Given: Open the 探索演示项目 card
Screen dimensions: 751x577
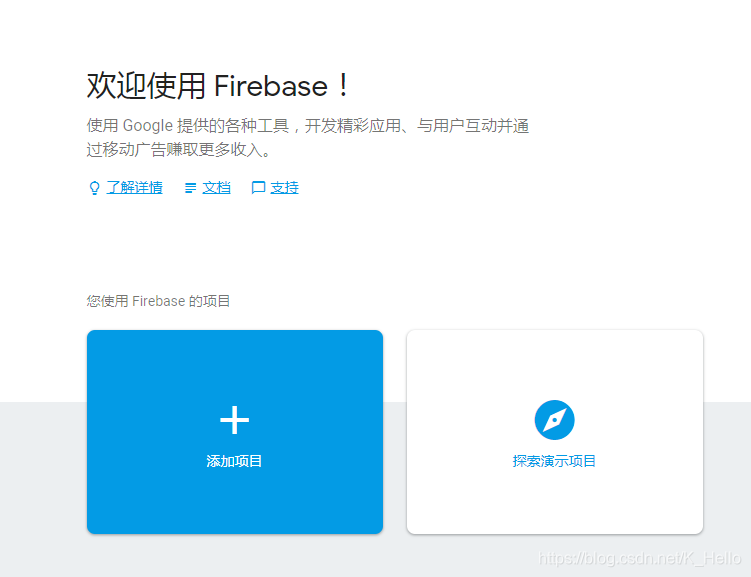Looking at the screenshot, I should click(x=555, y=431).
